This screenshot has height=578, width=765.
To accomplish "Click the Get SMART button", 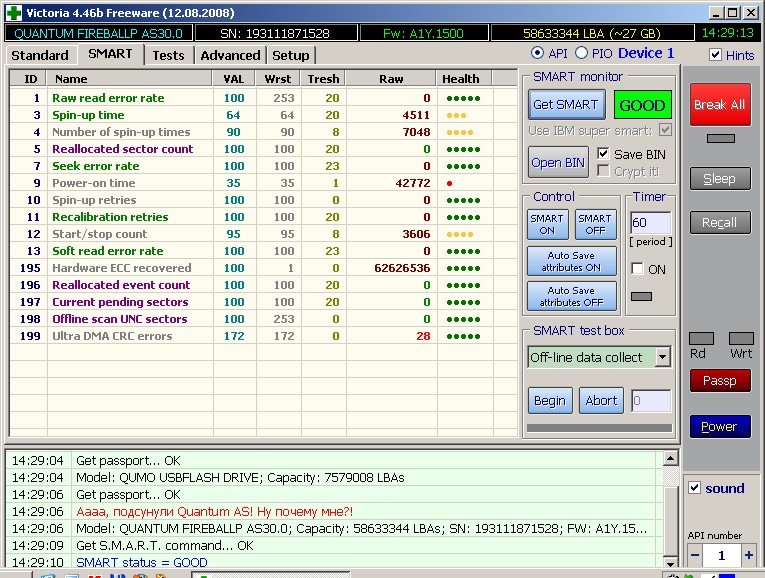I will pyautogui.click(x=566, y=104).
